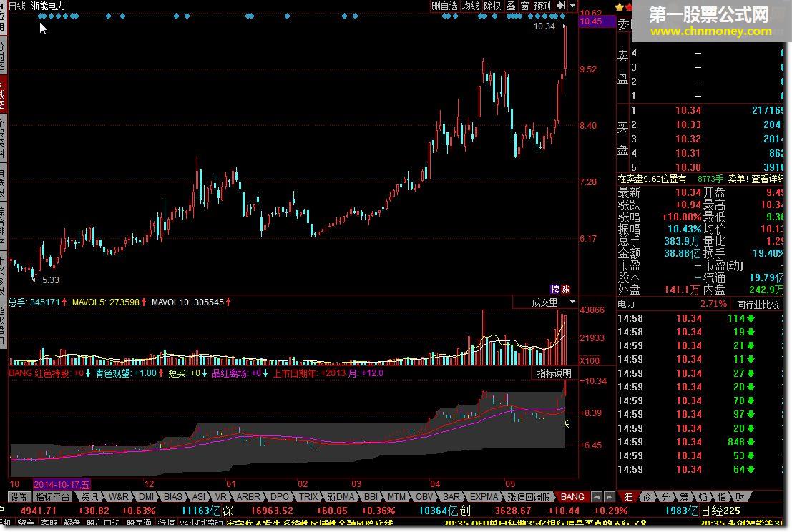The height and width of the screenshot is (532, 792).
Task: Select the SAR indicator tab
Action: (451, 497)
